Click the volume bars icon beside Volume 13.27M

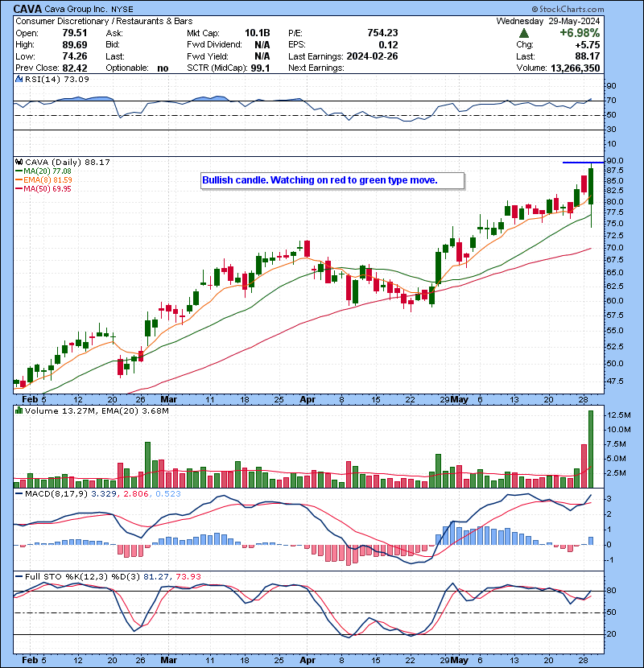click(x=19, y=410)
